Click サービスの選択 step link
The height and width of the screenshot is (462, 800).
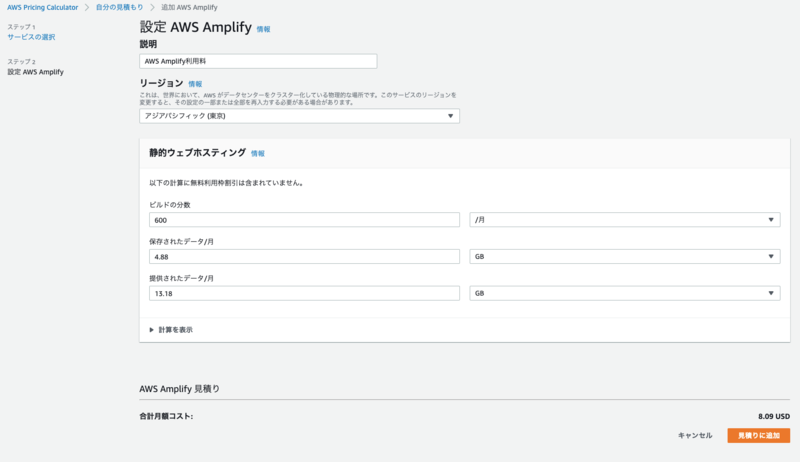click(31, 37)
